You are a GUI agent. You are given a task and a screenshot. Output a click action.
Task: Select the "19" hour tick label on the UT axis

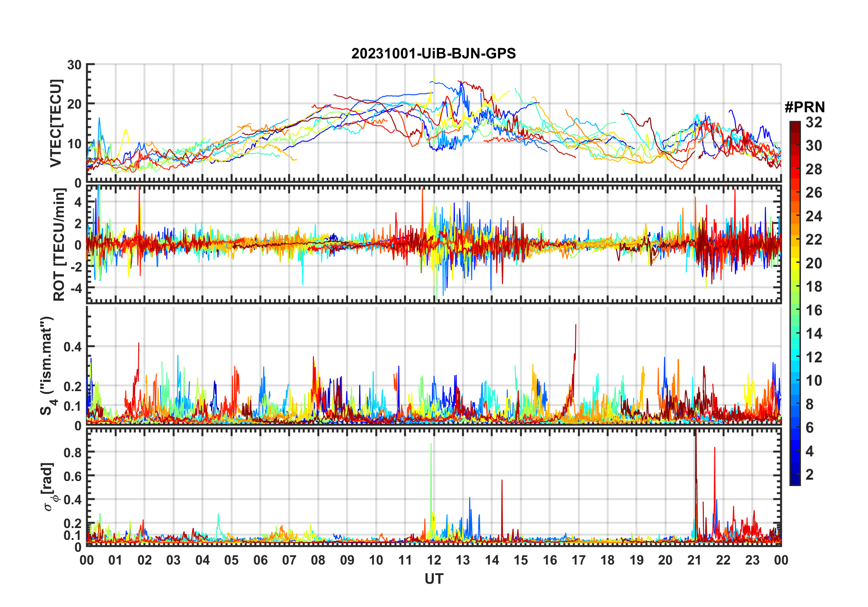pos(637,560)
